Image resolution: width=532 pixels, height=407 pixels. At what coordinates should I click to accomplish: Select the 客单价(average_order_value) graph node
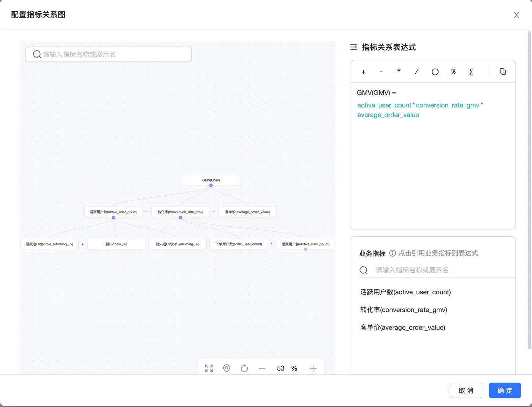pyautogui.click(x=247, y=212)
